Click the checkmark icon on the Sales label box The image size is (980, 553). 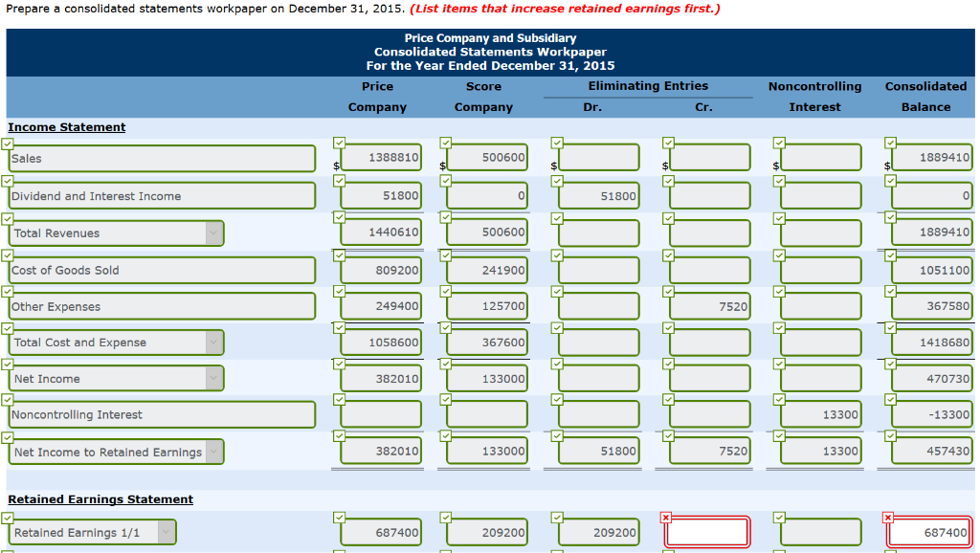[x=9, y=142]
